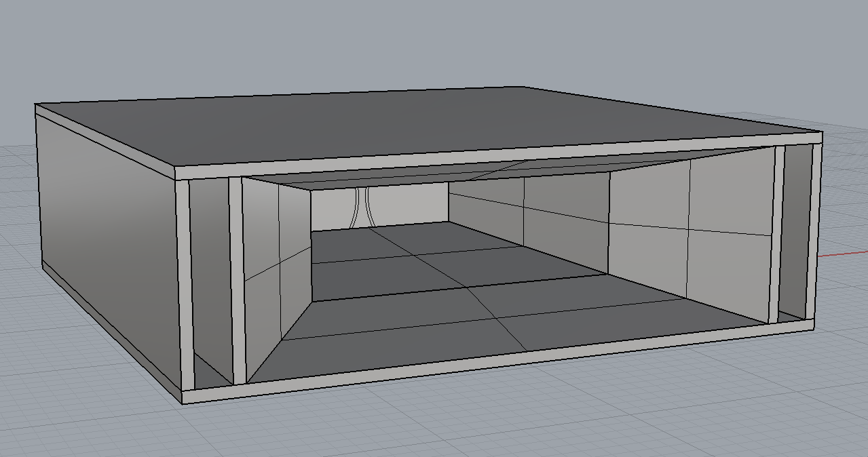Pick the red axis line at right edge
Image resolution: width=868 pixels, height=457 pixels.
coord(842,254)
